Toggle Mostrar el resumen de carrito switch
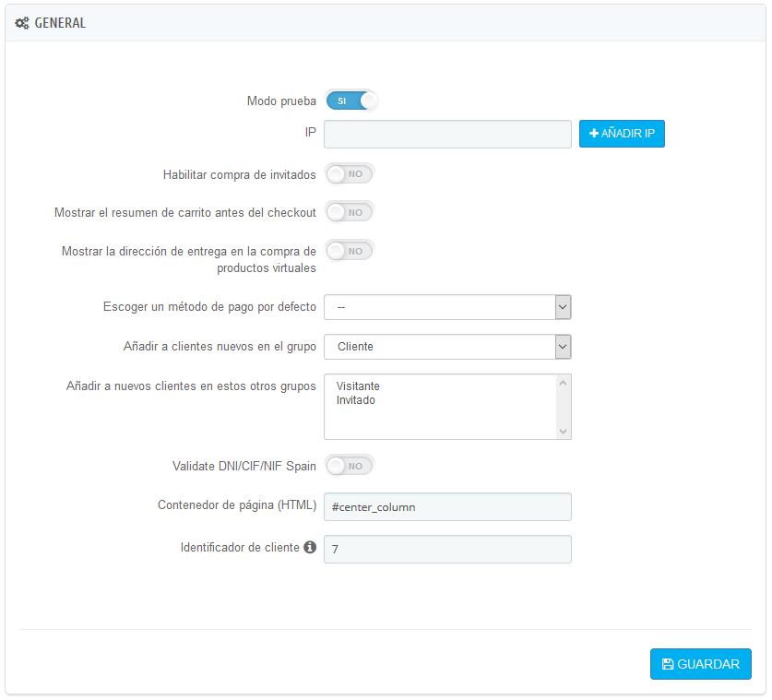Screen dimensions: 772x700 [x=350, y=212]
